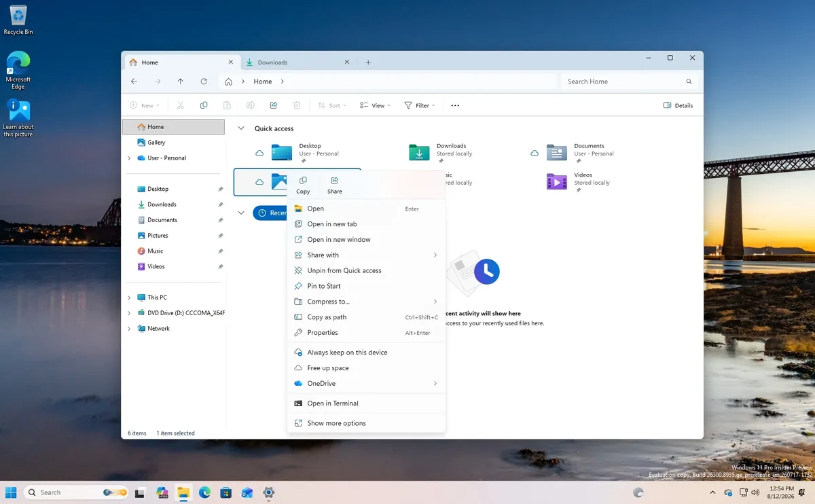Open Edge on the taskbar

[204, 492]
